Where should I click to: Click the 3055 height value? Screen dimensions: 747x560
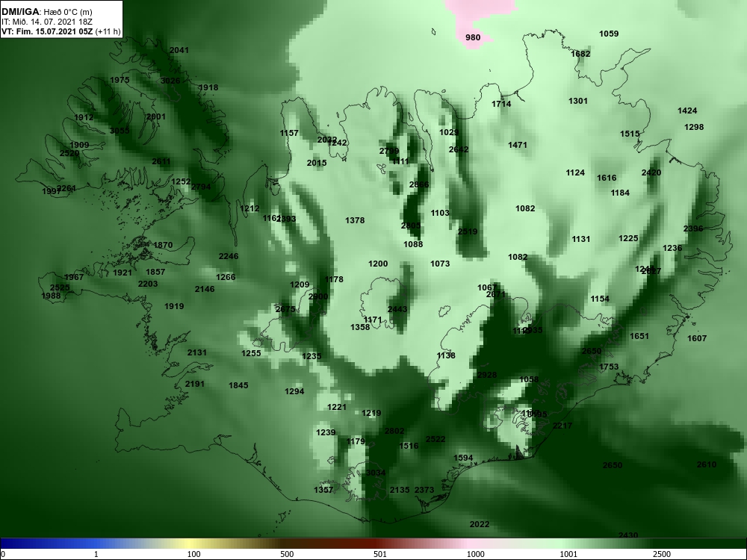[120, 131]
